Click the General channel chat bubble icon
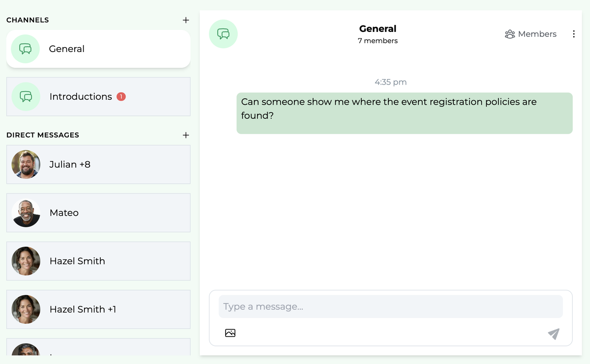Screen dimensions: 590x364 (25, 49)
